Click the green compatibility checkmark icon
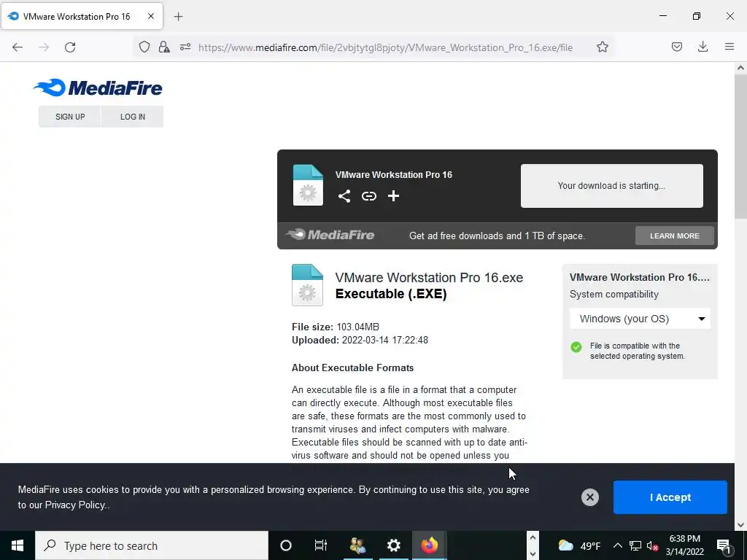Screen dimensions: 747x560 tap(576, 346)
